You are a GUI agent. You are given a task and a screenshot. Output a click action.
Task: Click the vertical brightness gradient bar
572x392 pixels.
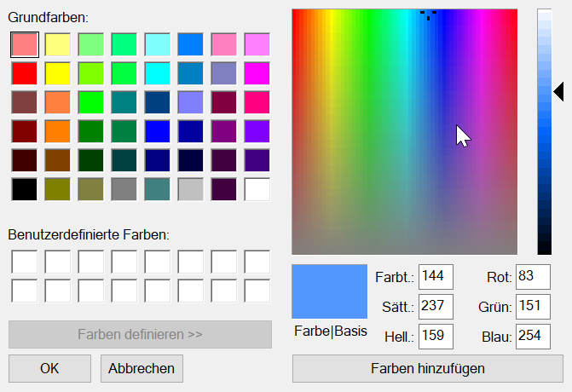(x=544, y=131)
